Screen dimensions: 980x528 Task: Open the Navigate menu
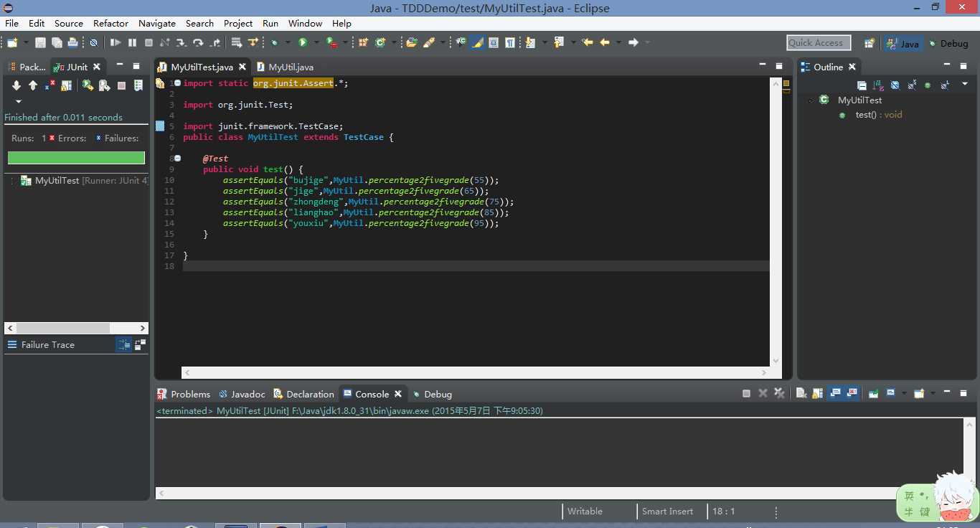tap(156, 23)
